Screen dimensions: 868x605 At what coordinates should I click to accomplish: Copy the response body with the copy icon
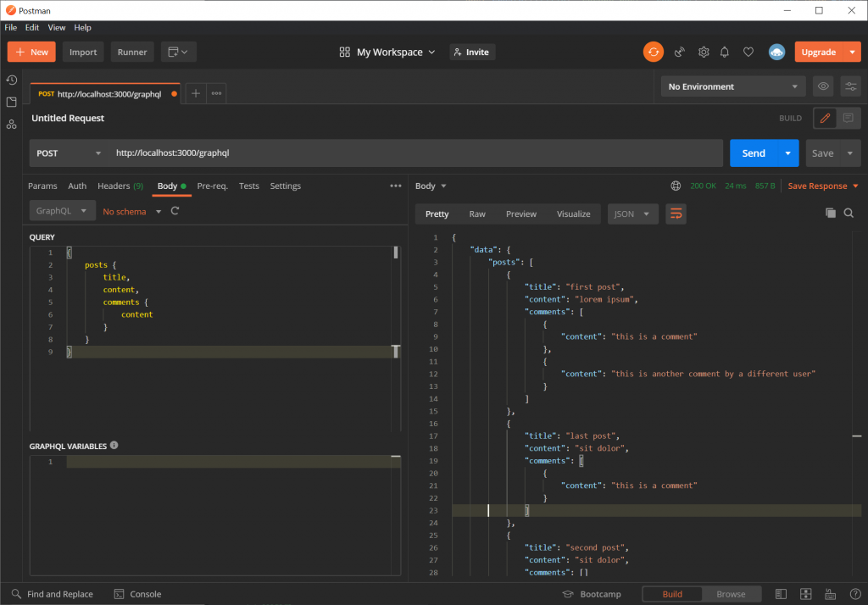[832, 214]
